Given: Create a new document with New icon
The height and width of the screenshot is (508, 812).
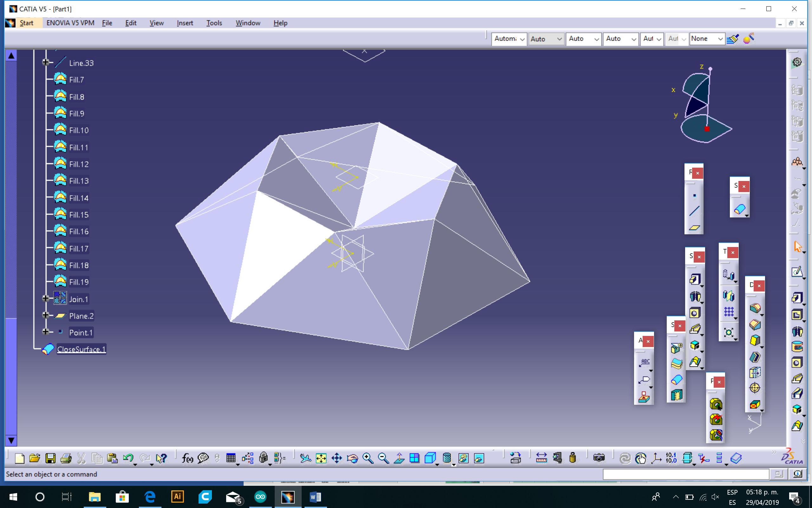Looking at the screenshot, I should [x=19, y=458].
